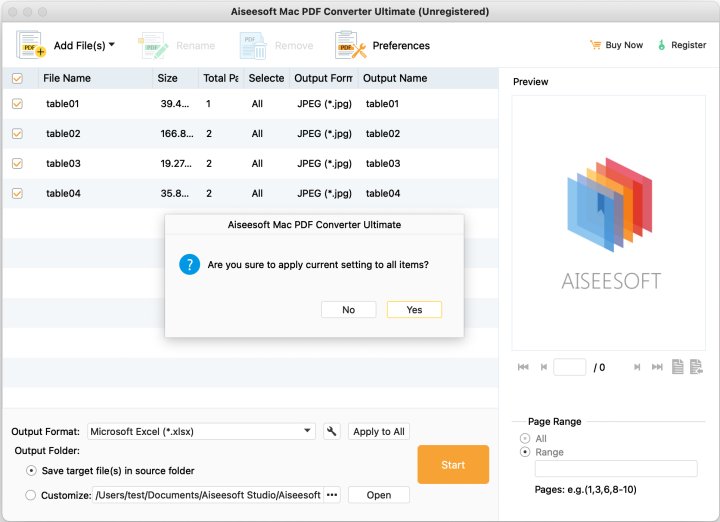Image resolution: width=720 pixels, height=522 pixels.
Task: Click Yes in the confirmation dialog
Action: coord(414,310)
